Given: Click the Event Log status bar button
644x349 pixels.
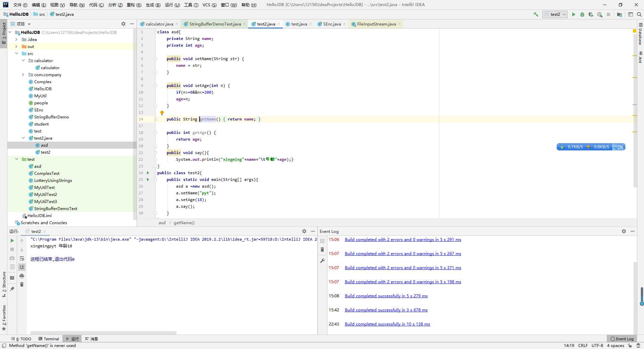Looking at the screenshot, I should pyautogui.click(x=622, y=339).
